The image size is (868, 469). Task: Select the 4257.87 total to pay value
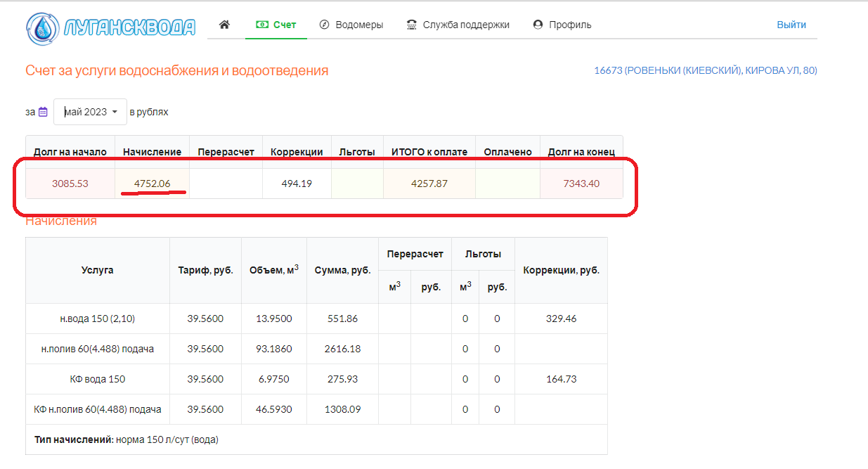click(x=429, y=184)
